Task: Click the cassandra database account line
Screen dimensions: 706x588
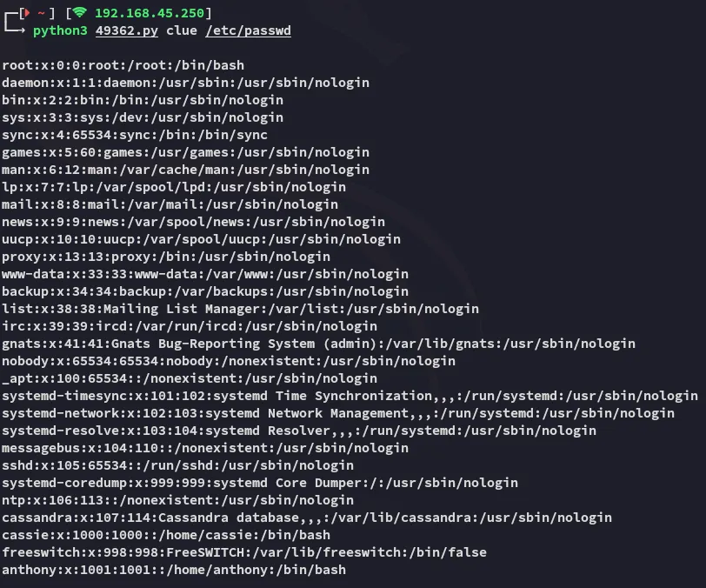Action: (x=306, y=518)
